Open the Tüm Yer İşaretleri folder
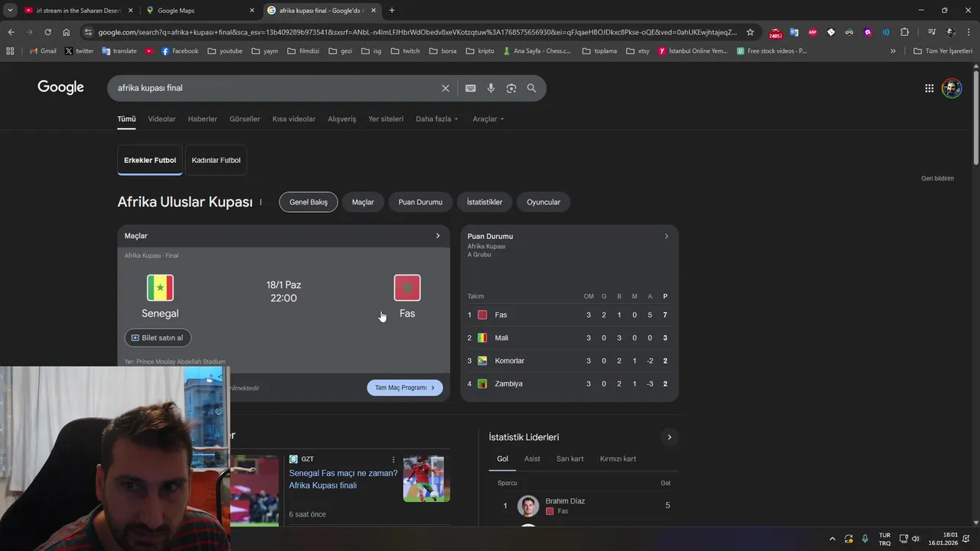The image size is (980, 551). click(942, 51)
